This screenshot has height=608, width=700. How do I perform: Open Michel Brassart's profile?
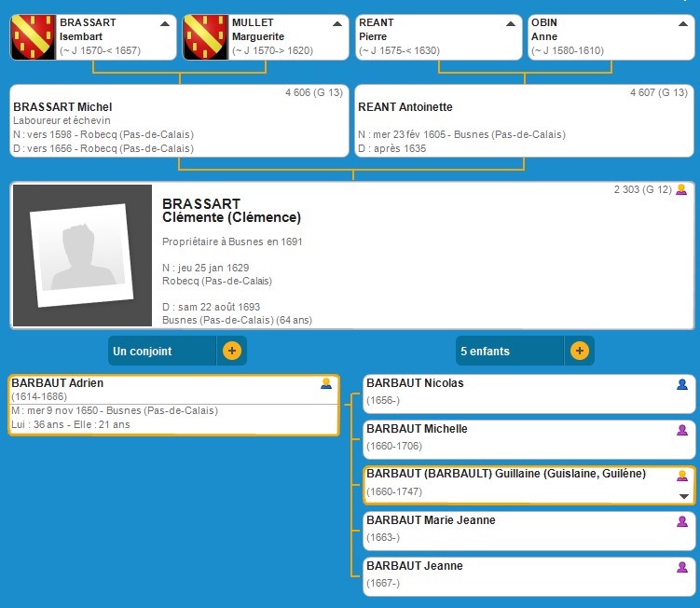[62, 107]
